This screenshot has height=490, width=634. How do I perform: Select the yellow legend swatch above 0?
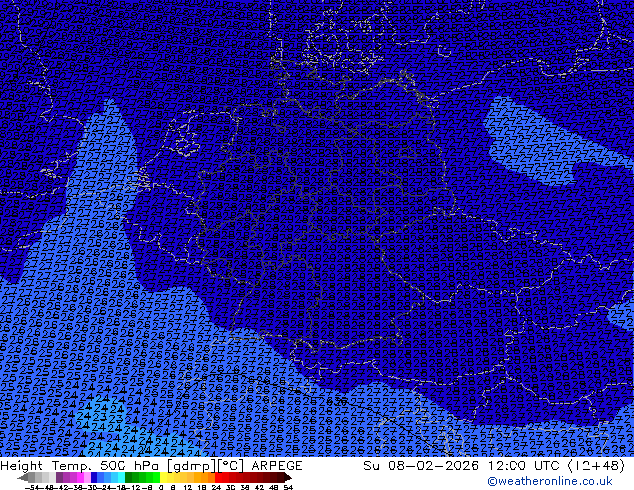click(x=163, y=477)
